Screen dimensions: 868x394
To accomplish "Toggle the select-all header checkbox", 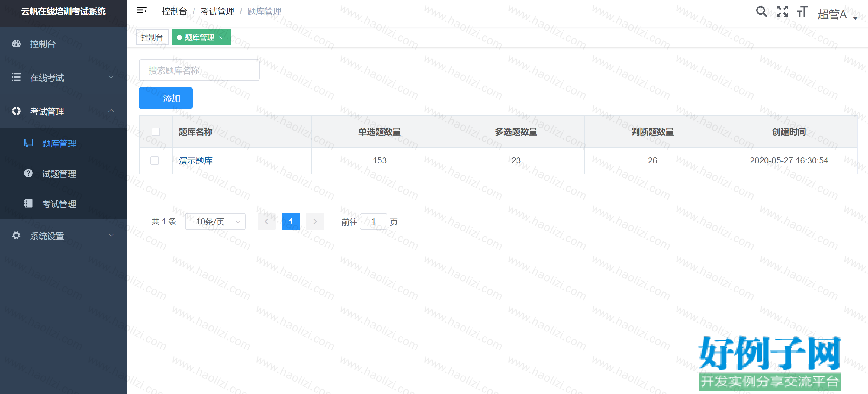I will (156, 132).
